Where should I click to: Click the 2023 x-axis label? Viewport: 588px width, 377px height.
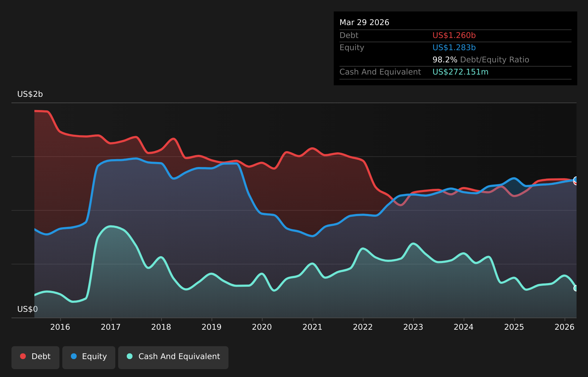(x=413, y=327)
